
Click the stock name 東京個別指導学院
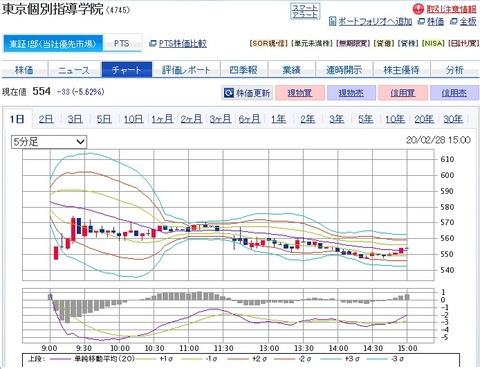click(53, 9)
